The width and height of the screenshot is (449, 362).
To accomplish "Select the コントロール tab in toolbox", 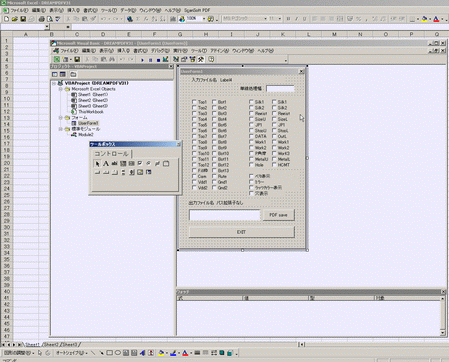I will pyautogui.click(x=112, y=153).
